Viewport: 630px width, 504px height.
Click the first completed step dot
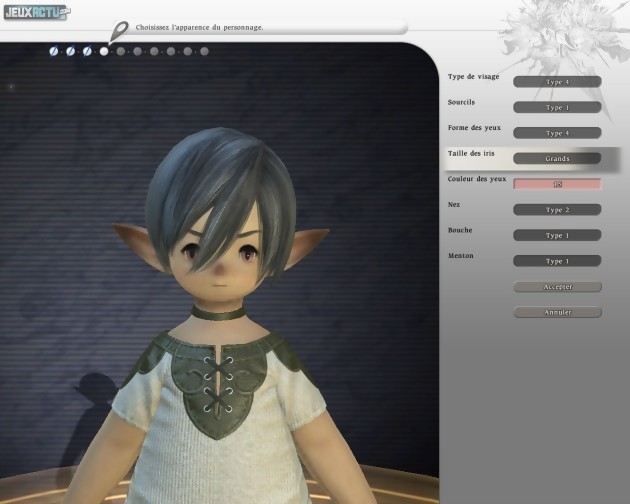click(54, 51)
